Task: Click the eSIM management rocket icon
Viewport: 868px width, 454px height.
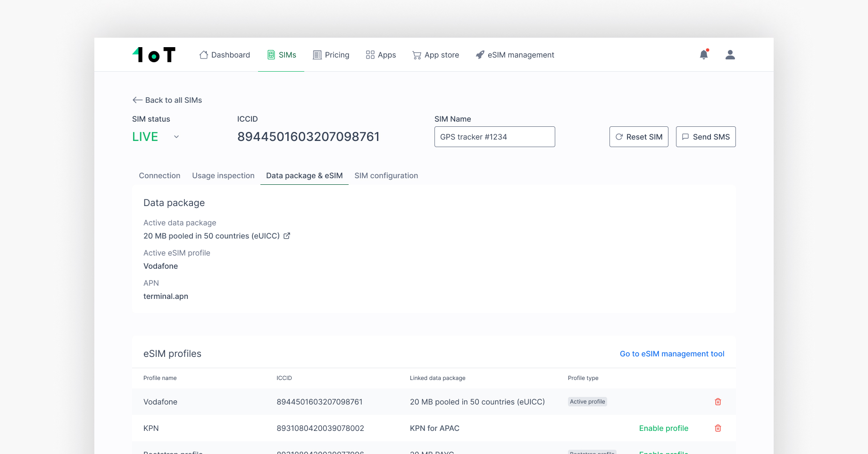Action: [x=480, y=55]
